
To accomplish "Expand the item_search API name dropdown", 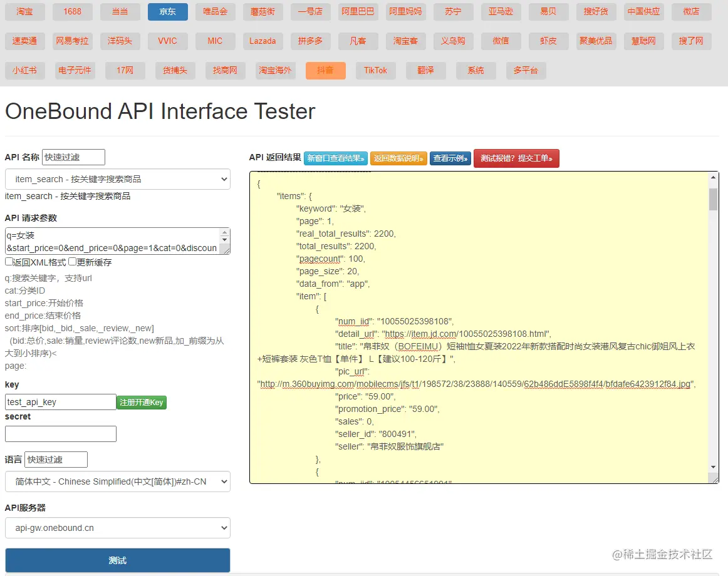I will 117,179.
